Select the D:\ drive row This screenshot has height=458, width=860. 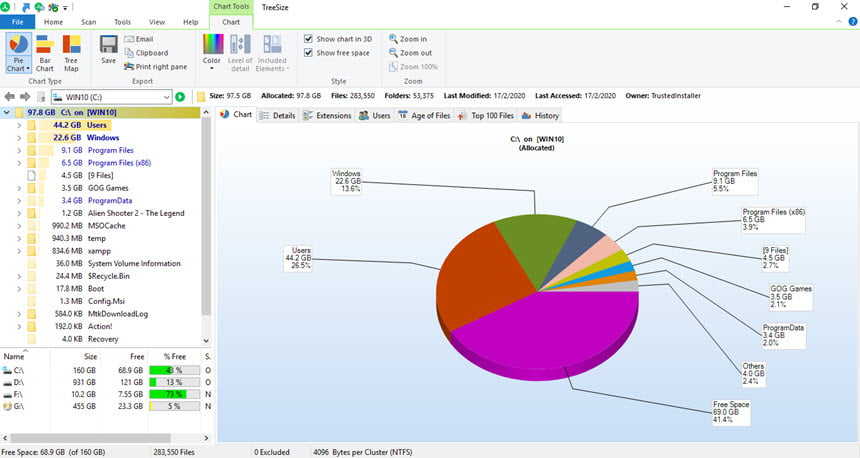tap(106, 382)
